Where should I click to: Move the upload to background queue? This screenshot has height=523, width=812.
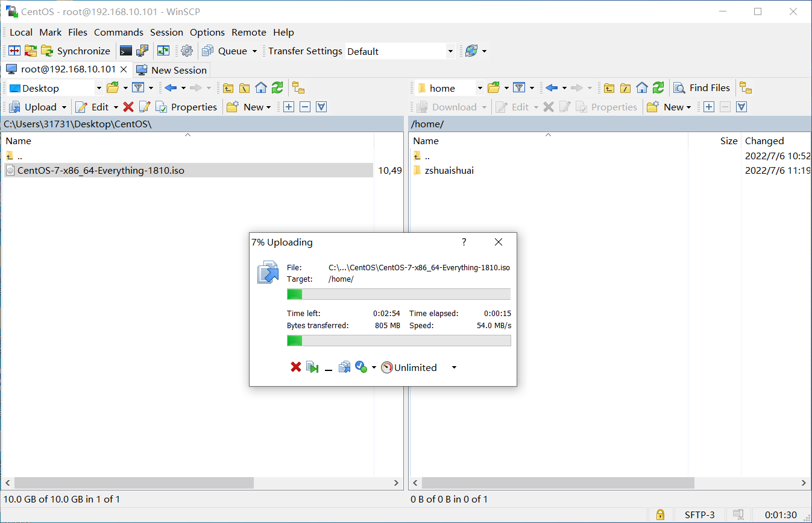(x=344, y=367)
